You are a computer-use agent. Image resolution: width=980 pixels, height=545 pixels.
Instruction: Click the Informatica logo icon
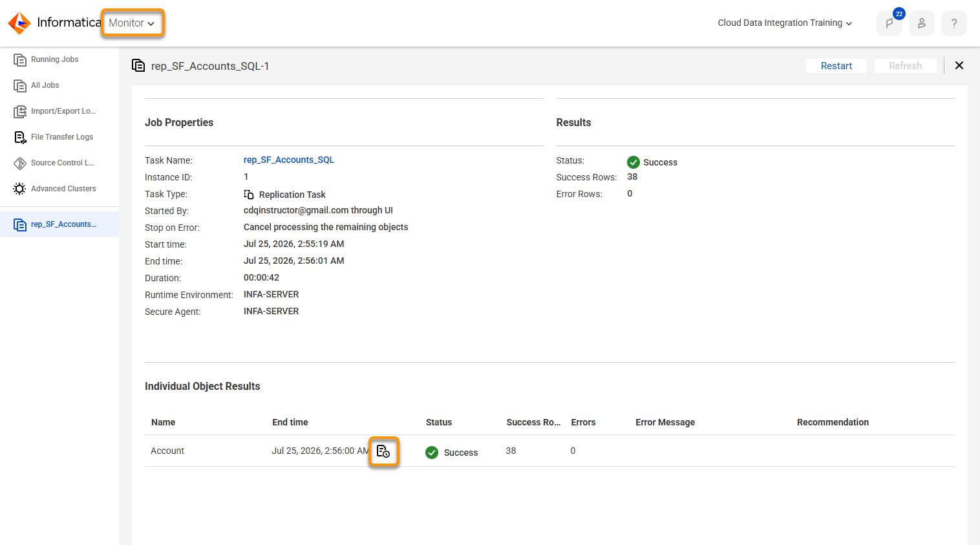[19, 23]
